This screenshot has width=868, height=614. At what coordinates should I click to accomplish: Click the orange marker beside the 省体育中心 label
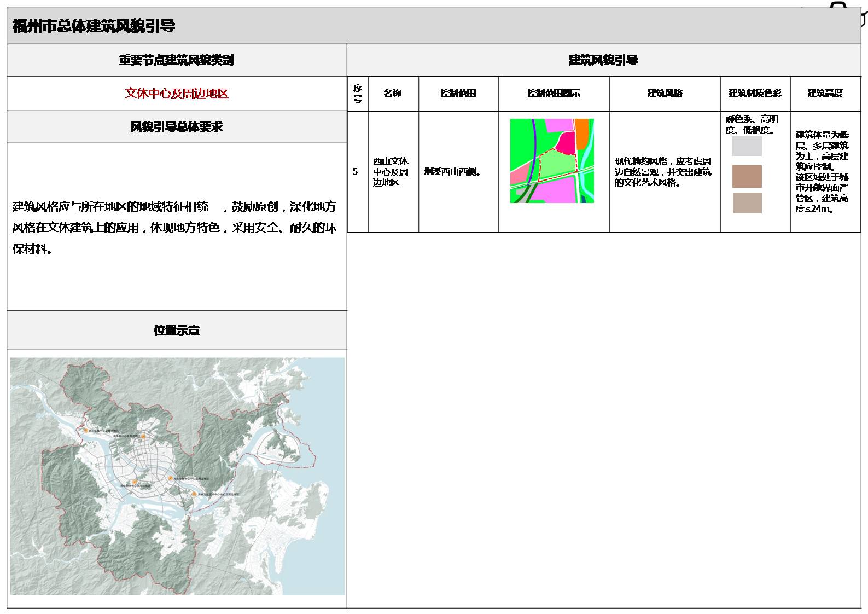(143, 436)
